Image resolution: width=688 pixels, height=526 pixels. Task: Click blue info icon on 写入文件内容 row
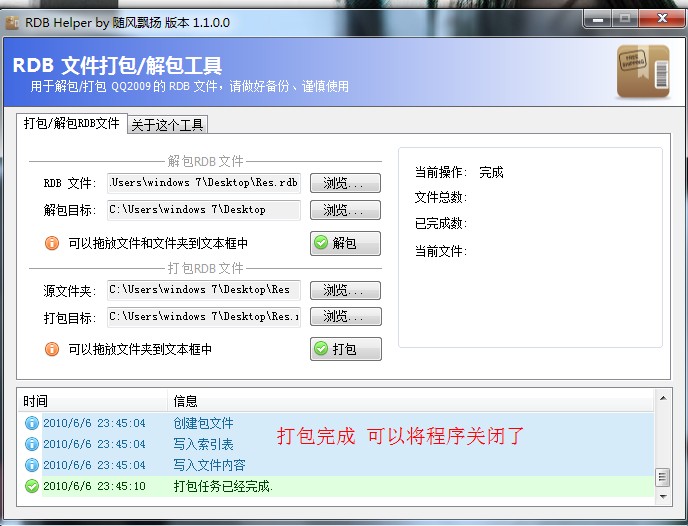tap(31, 465)
